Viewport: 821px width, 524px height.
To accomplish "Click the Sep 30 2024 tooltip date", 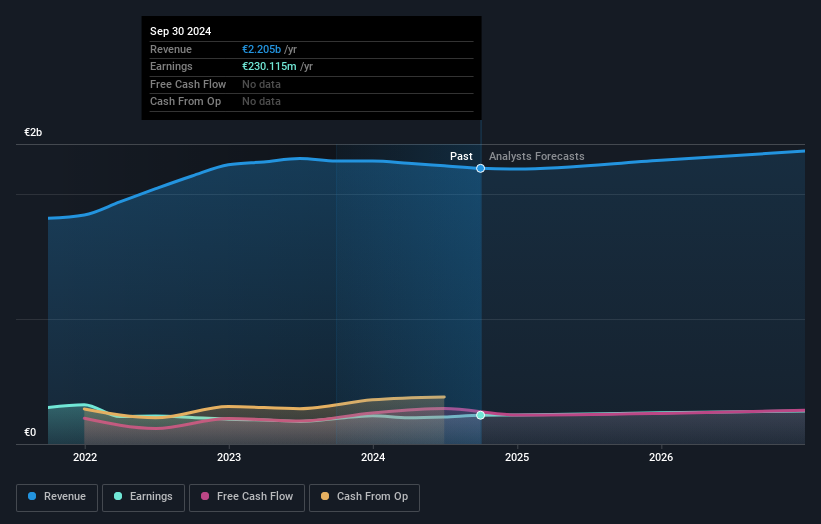I will click(x=181, y=31).
